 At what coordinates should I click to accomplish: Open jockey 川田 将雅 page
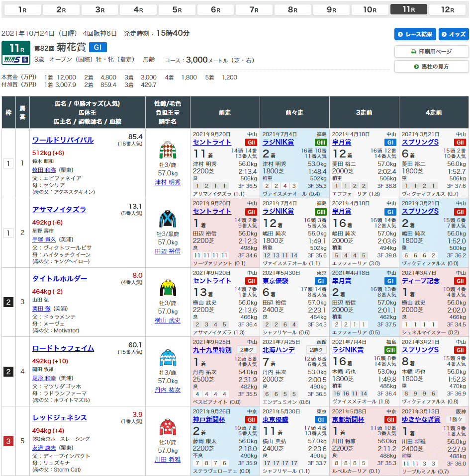click(168, 460)
